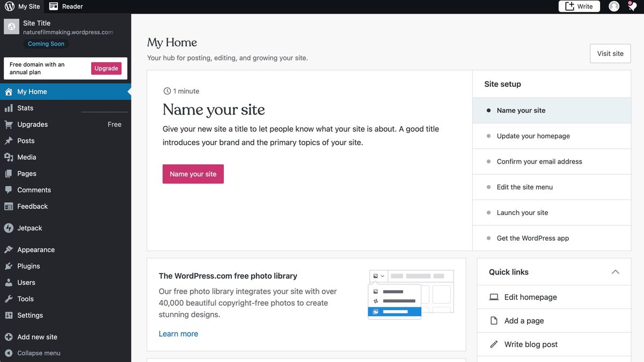Go to Settings in sidebar

click(x=30, y=315)
